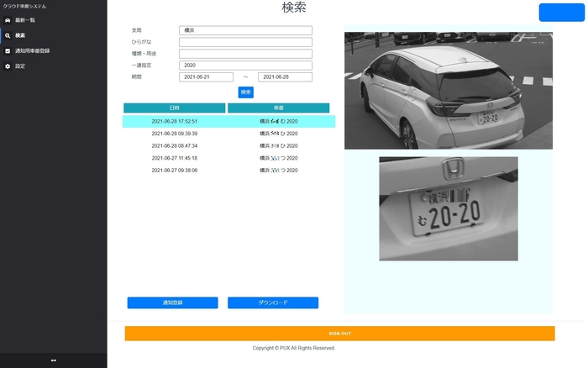The height and width of the screenshot is (368, 588).
Task: Click the empty ひらがな input field
Action: click(245, 42)
